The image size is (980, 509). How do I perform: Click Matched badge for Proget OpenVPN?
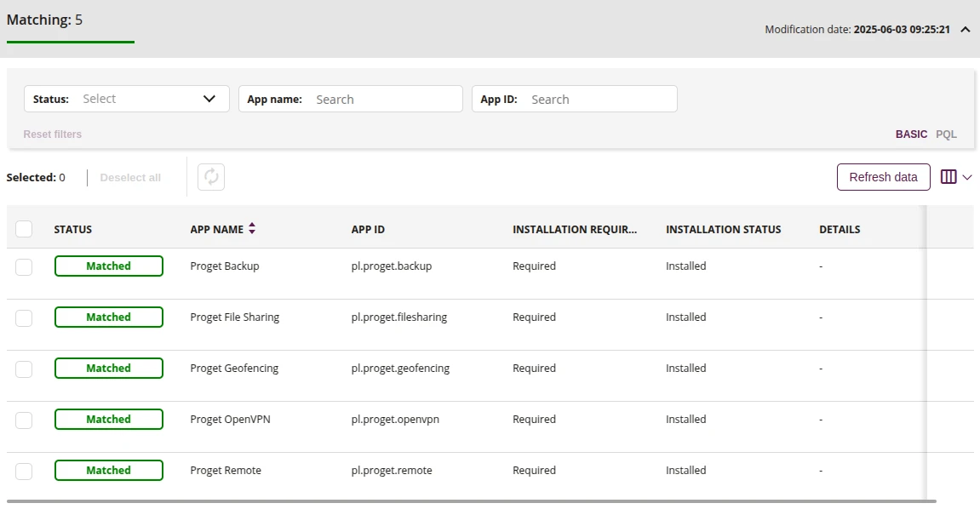tap(109, 420)
